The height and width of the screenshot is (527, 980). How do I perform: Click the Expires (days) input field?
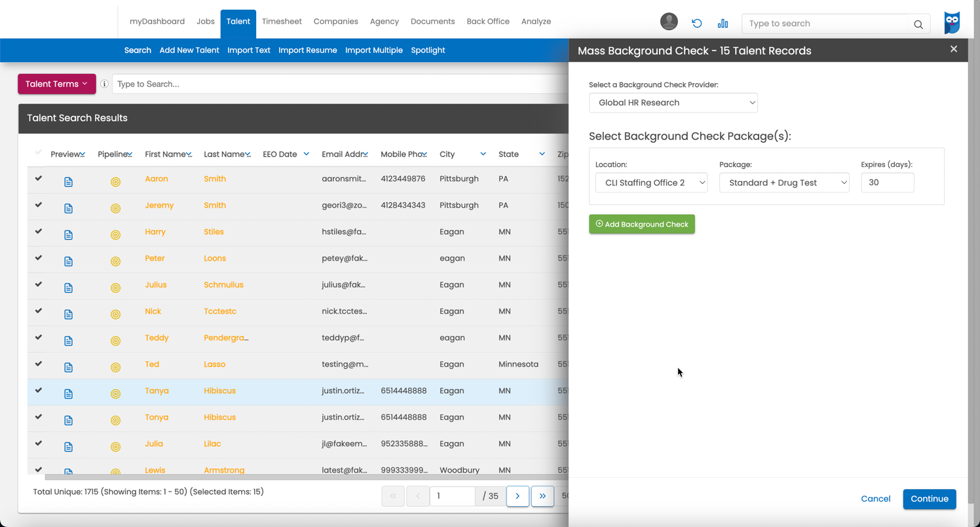pyautogui.click(x=888, y=183)
